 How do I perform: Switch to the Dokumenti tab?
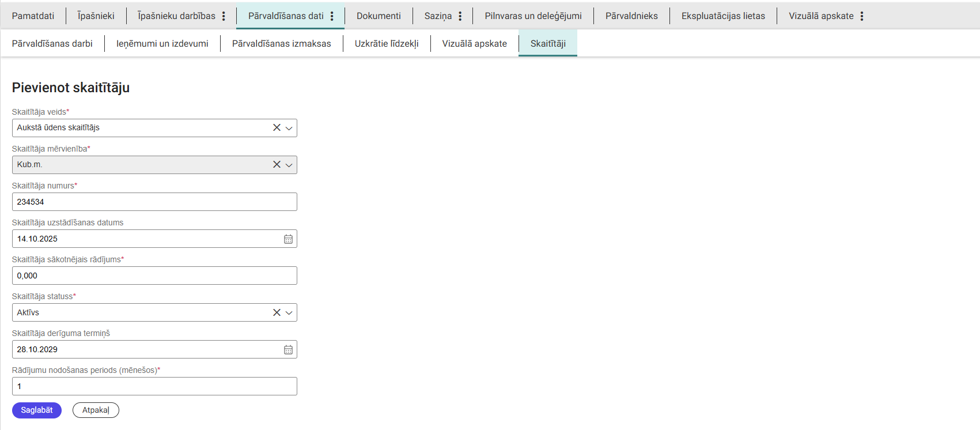click(x=379, y=16)
